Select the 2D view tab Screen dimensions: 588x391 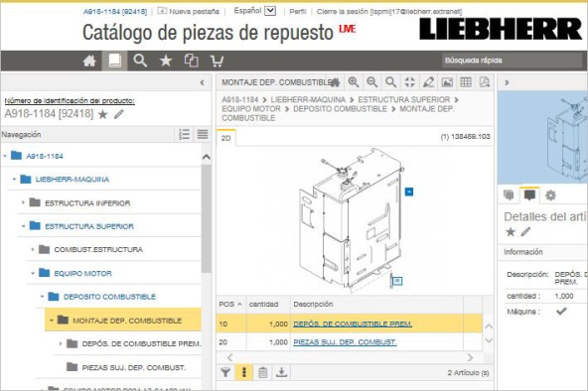click(x=226, y=138)
